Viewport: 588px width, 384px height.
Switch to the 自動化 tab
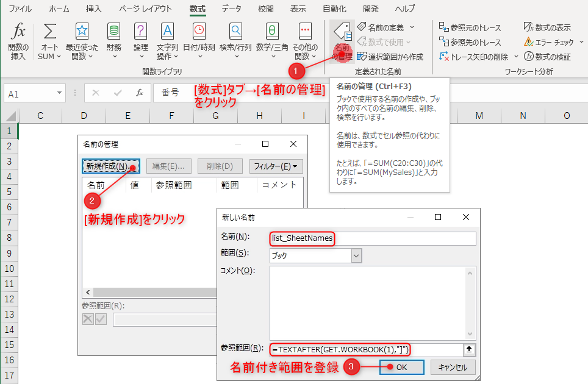pos(334,9)
